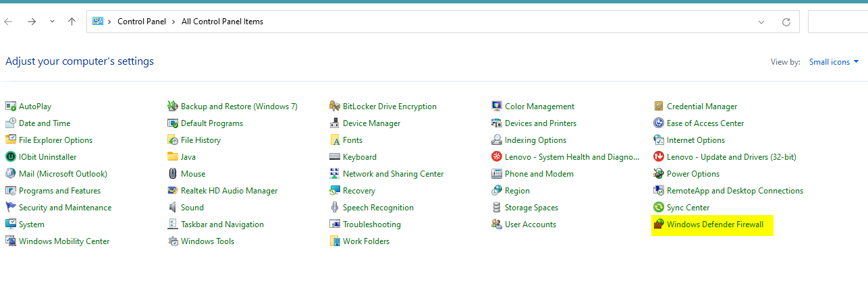Select the Control Panel breadcrumb
The height and width of the screenshot is (298, 868).
click(142, 22)
